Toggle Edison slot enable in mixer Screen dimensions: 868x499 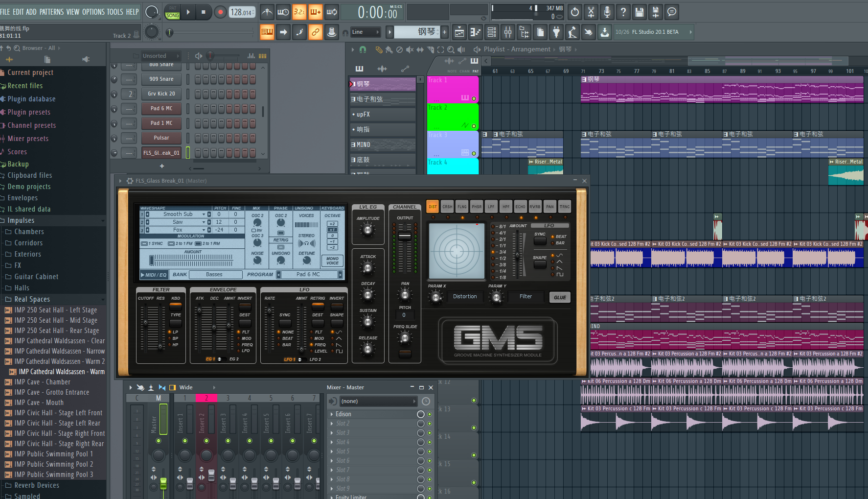click(430, 414)
